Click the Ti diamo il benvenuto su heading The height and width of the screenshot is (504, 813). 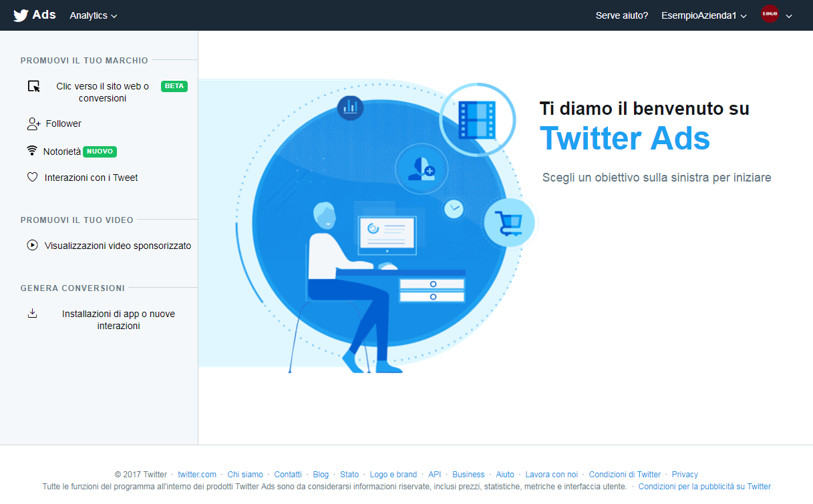[645, 108]
